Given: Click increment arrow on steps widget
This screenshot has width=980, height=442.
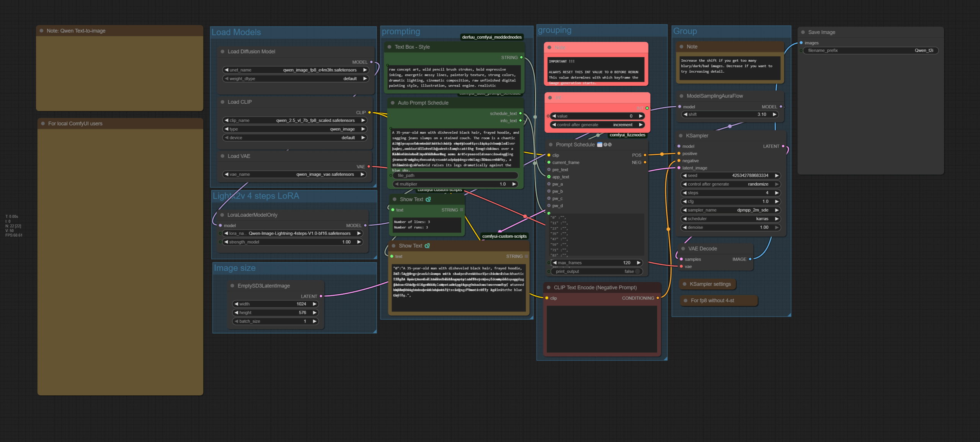Looking at the screenshot, I should click(777, 193).
